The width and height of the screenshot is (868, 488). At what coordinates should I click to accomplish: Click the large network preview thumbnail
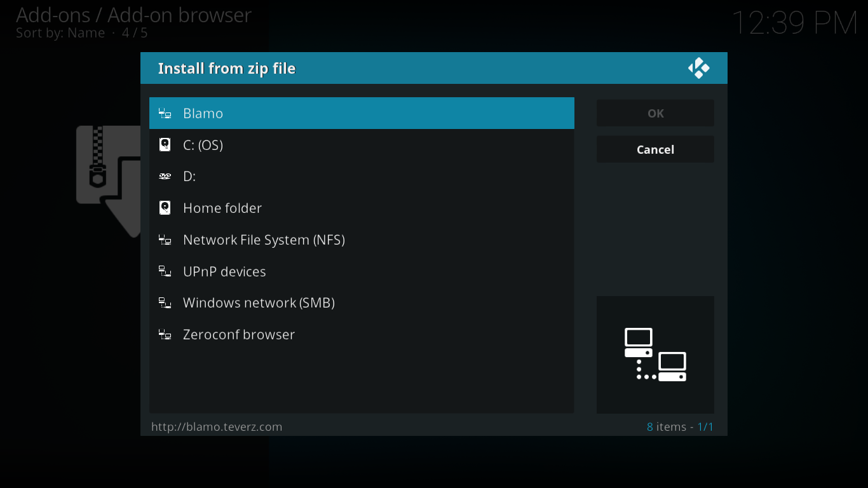tap(655, 355)
